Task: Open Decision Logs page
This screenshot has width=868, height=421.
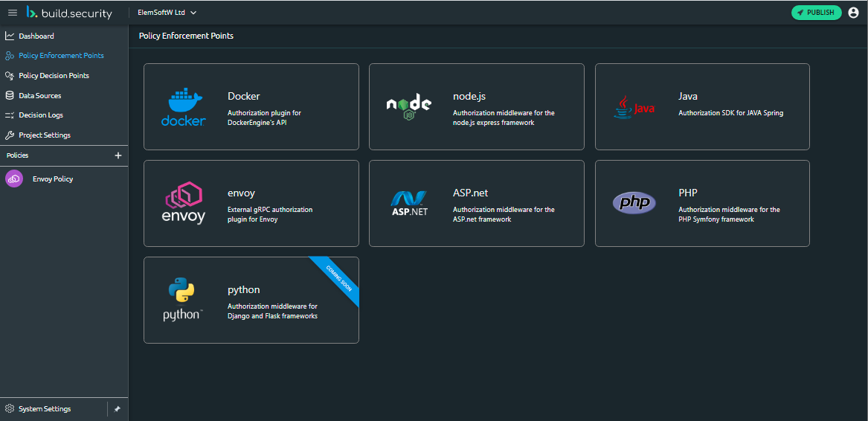Action: click(x=41, y=115)
